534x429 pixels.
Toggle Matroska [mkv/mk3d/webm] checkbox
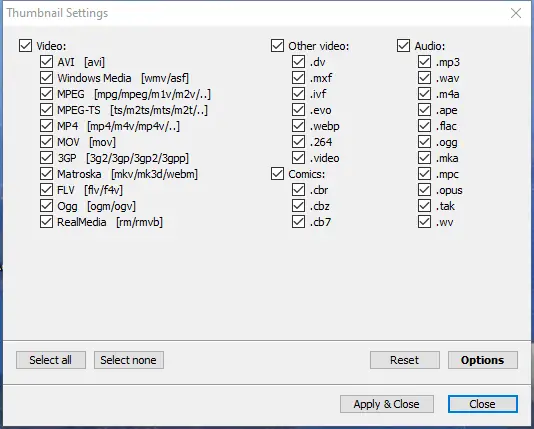coord(46,174)
